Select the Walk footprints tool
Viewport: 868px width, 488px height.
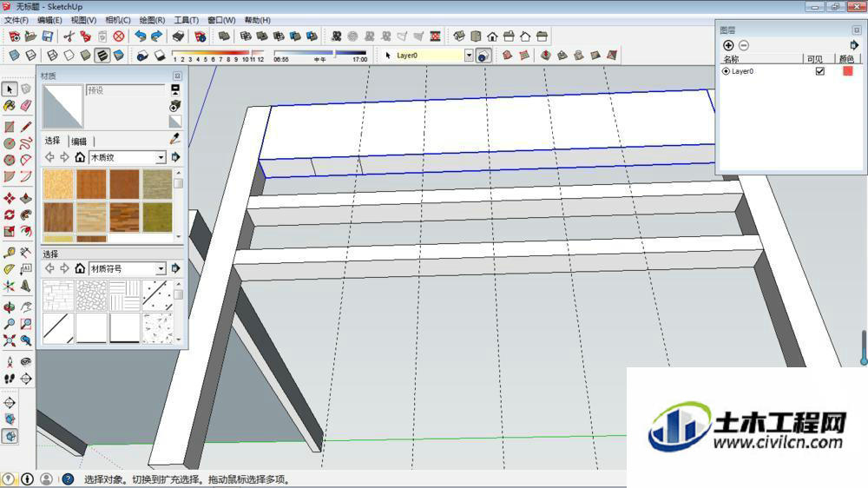(10, 379)
